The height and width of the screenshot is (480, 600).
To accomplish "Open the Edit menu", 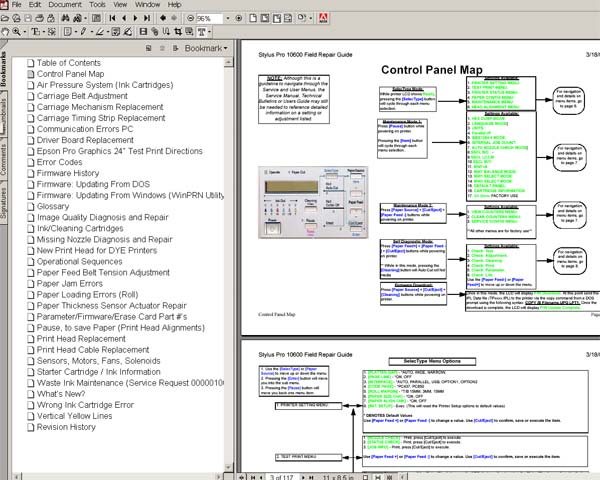I will [35, 5].
